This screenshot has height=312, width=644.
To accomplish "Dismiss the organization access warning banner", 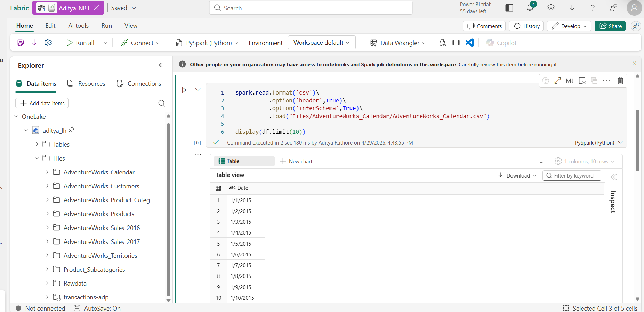I will tap(634, 63).
